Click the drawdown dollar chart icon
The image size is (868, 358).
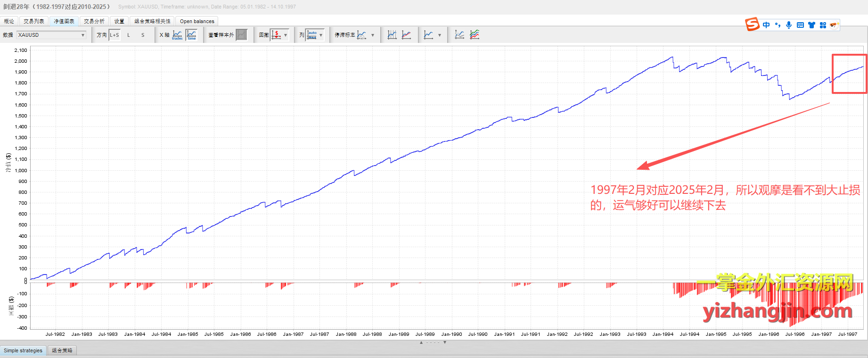(x=276, y=35)
